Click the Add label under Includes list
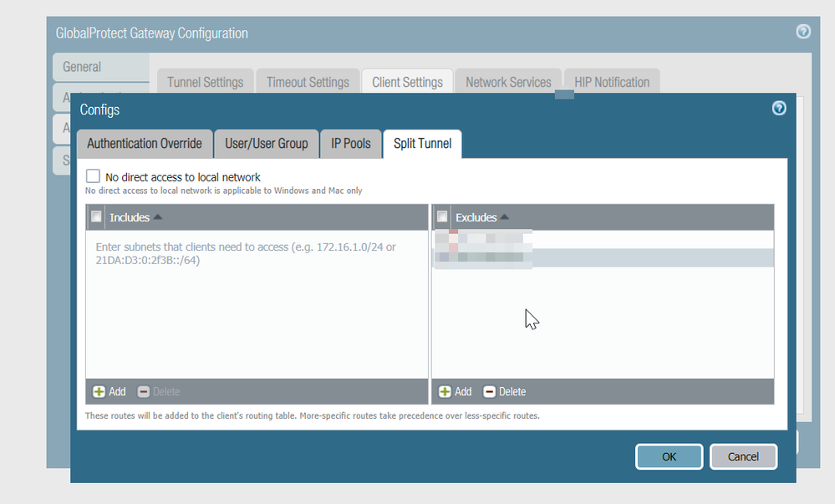The height and width of the screenshot is (504, 835). (117, 392)
